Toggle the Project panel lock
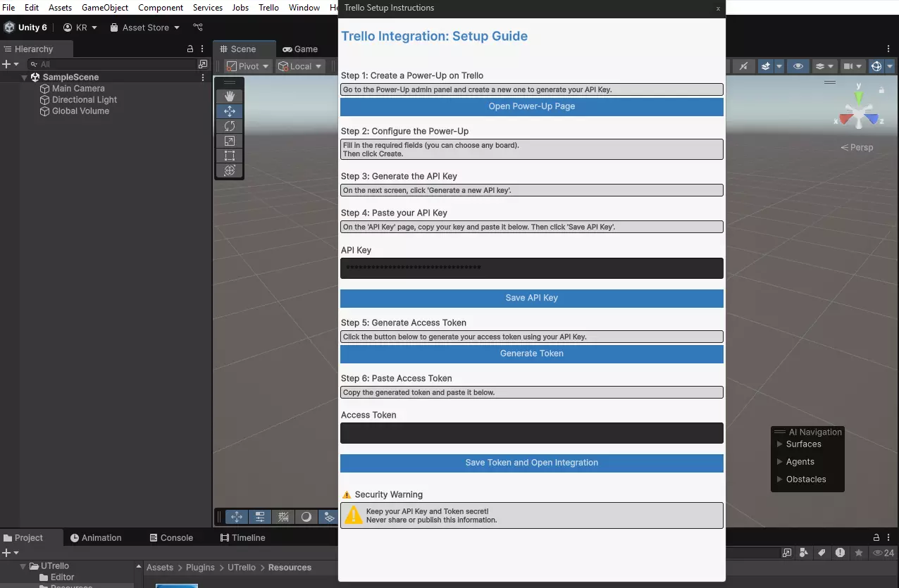Screen dimensions: 899x588 click(x=876, y=537)
